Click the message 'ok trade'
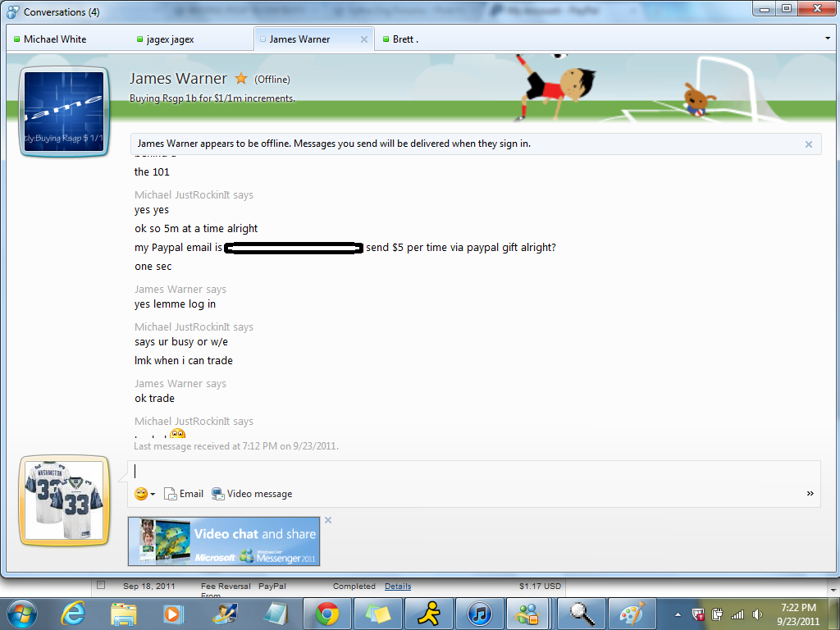 click(154, 399)
